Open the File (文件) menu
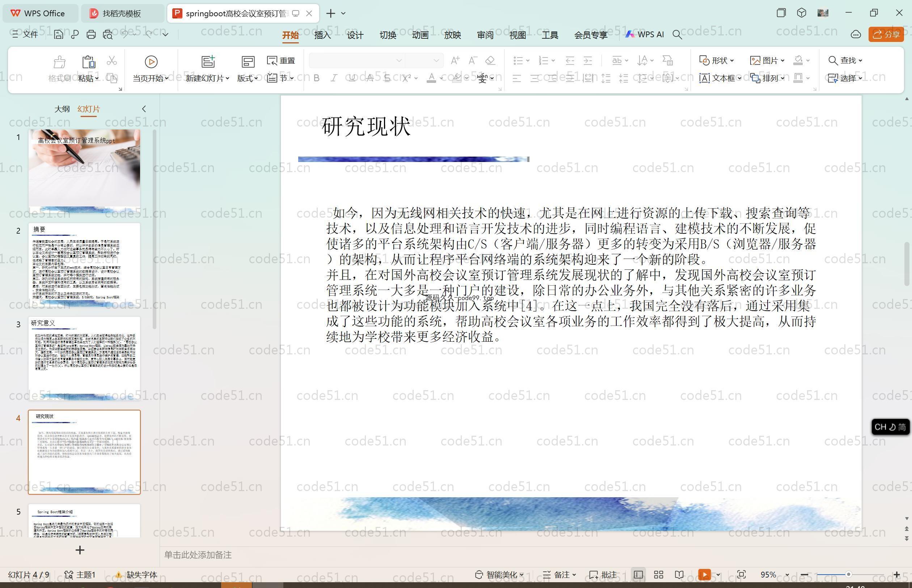The image size is (912, 588). [x=25, y=35]
